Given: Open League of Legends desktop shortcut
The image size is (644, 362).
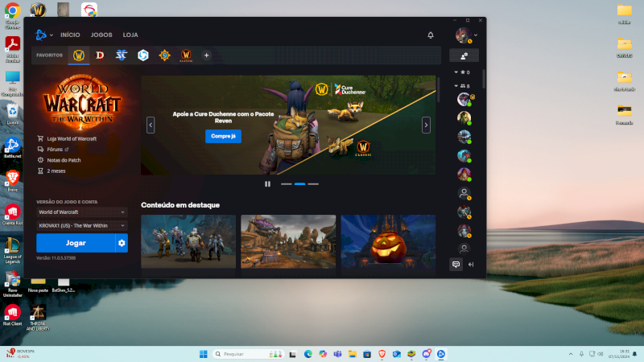Looking at the screenshot, I should [12, 250].
